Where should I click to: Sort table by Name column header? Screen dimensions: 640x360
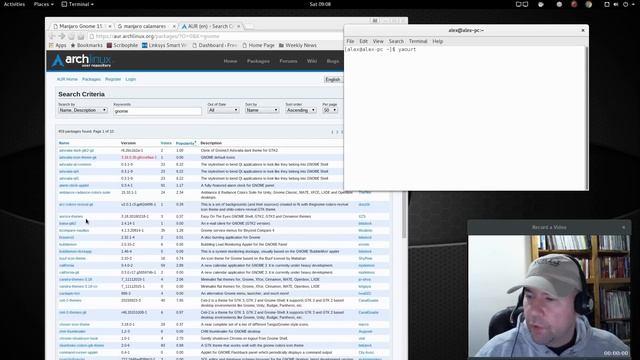point(64,143)
